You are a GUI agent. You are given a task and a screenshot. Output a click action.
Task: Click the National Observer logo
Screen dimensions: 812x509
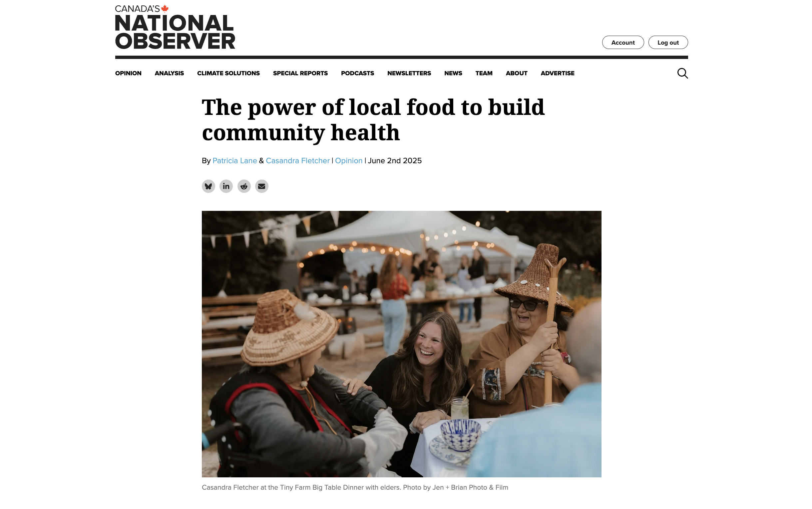[x=175, y=27]
